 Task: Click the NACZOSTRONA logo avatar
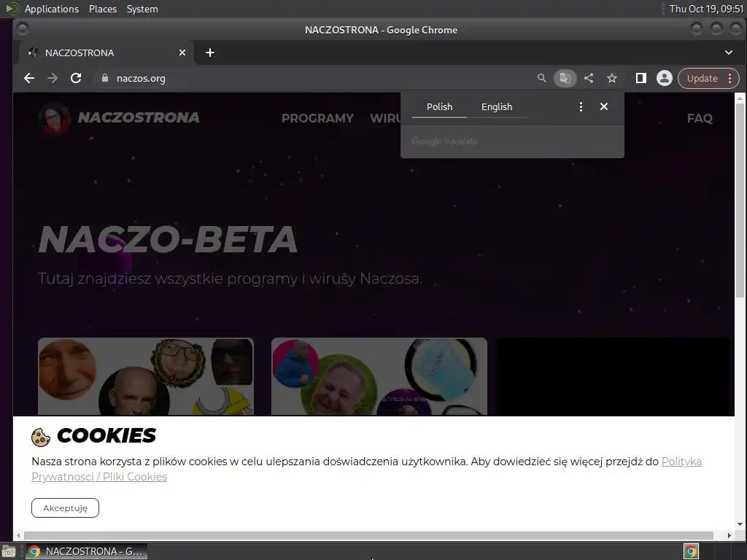click(54, 117)
